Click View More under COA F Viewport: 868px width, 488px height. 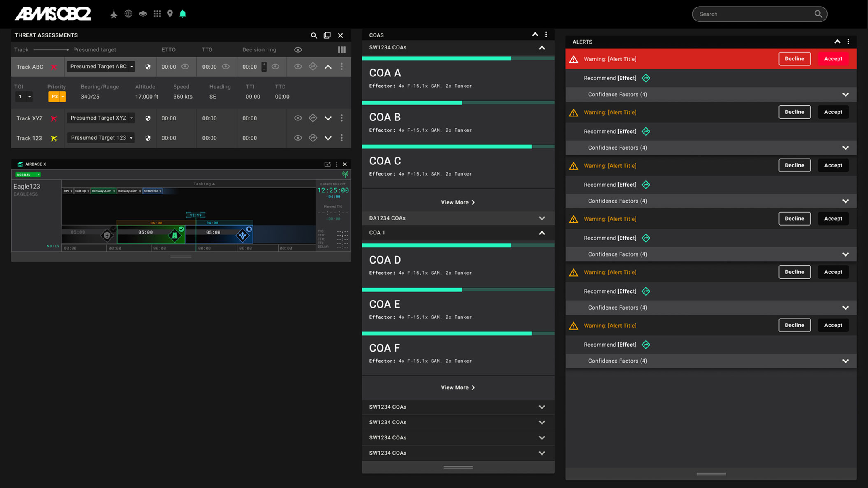pos(458,388)
